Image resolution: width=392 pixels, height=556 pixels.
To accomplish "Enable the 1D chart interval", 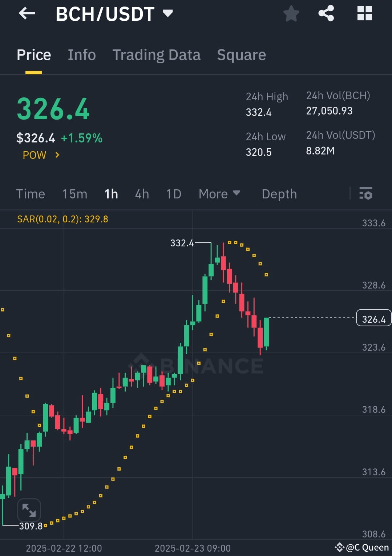I will click(x=173, y=194).
